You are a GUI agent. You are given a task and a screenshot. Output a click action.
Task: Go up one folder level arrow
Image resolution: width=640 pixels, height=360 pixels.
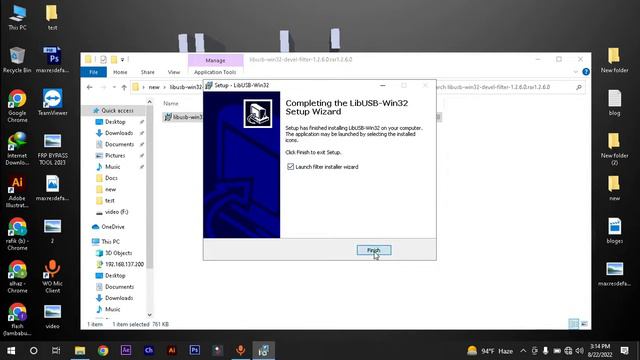click(x=124, y=87)
